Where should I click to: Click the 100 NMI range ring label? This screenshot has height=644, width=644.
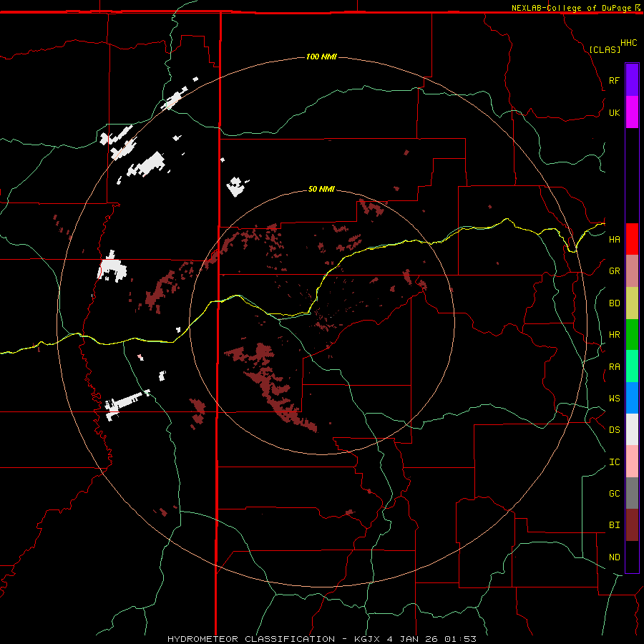[x=321, y=57]
